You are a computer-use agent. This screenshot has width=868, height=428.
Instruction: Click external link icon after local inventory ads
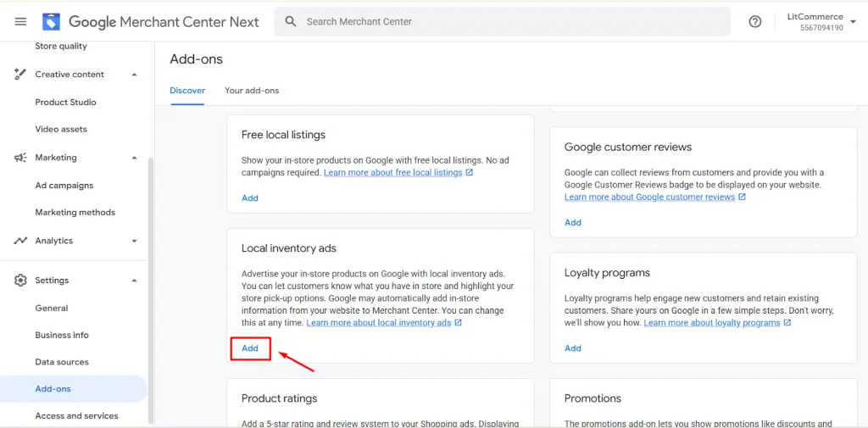[459, 322]
